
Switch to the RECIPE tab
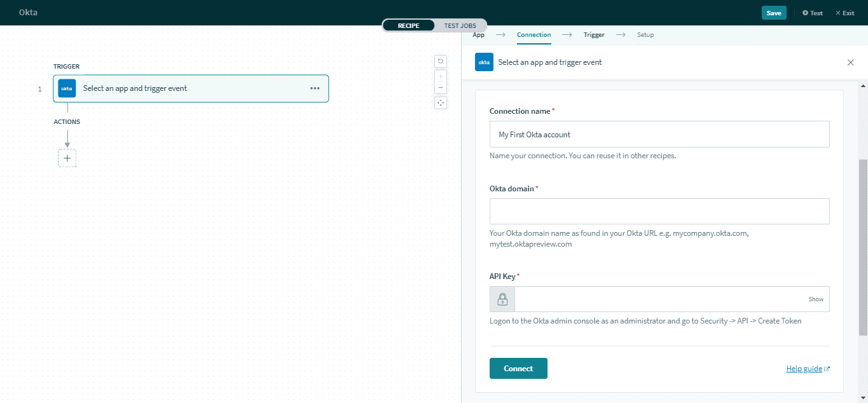408,25
